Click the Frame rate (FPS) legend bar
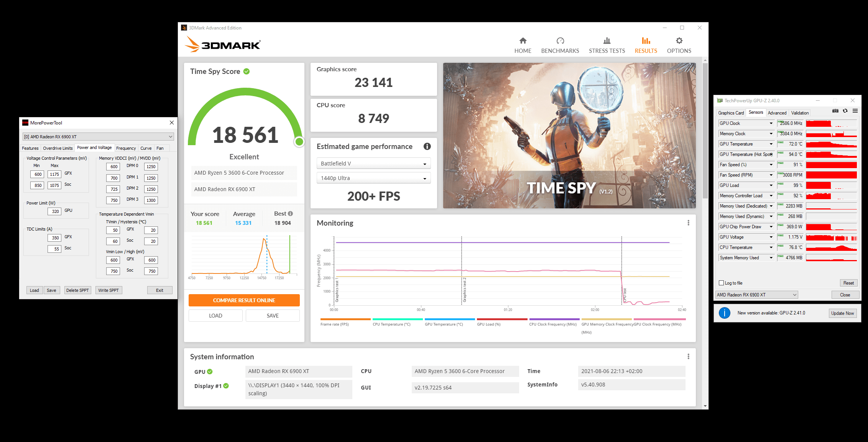The height and width of the screenshot is (442, 868). tap(345, 319)
